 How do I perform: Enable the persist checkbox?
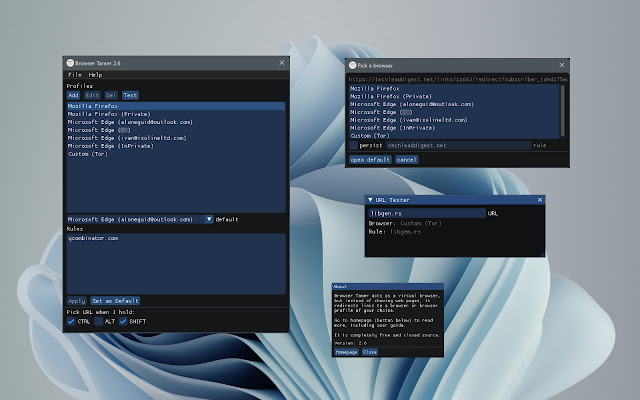353,145
